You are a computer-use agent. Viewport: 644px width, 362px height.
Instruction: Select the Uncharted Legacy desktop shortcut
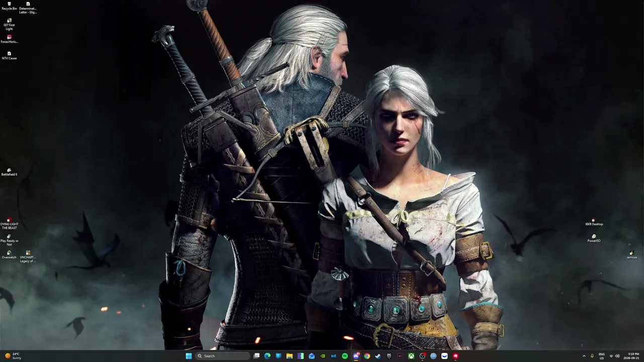coord(28,256)
